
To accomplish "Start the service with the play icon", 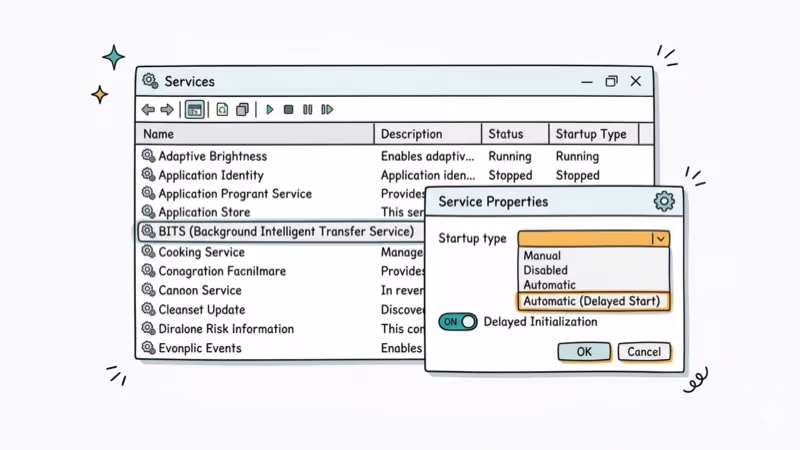I will [270, 110].
